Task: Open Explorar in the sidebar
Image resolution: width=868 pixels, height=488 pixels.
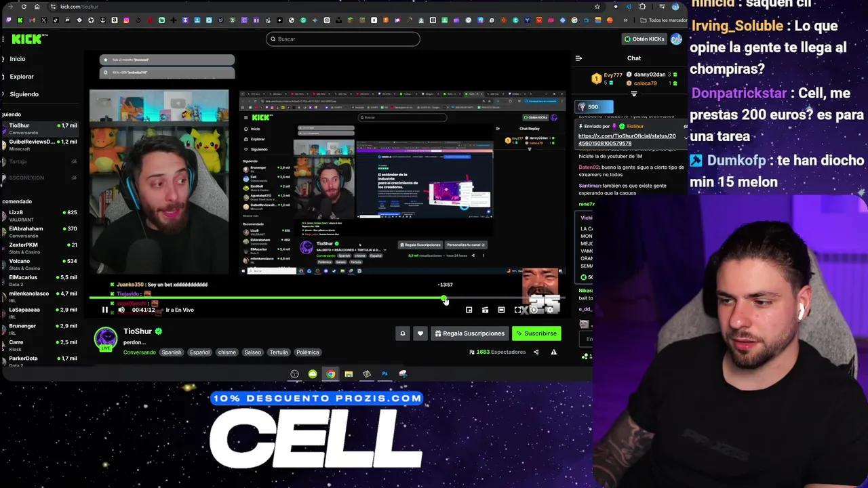Action: 22,77
